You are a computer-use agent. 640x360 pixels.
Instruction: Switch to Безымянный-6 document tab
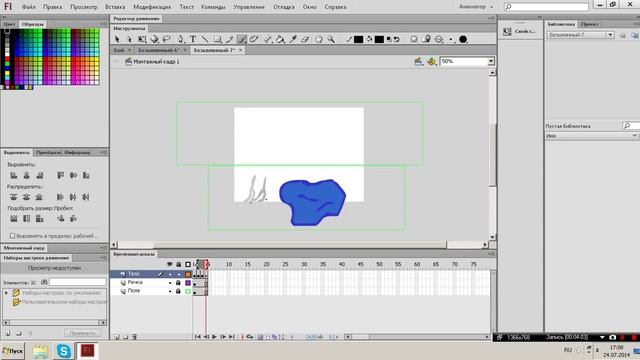[x=159, y=50]
